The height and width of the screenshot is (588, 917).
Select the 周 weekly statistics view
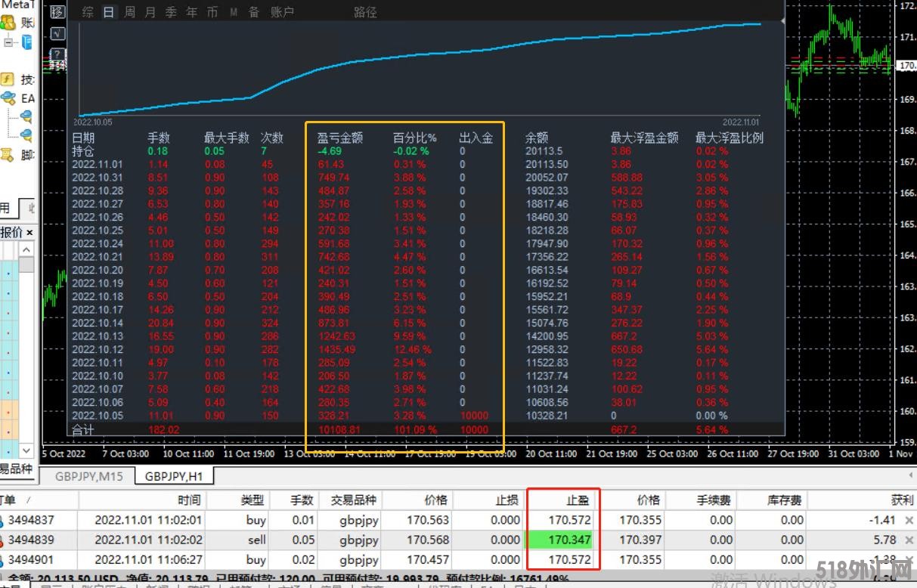pos(129,12)
